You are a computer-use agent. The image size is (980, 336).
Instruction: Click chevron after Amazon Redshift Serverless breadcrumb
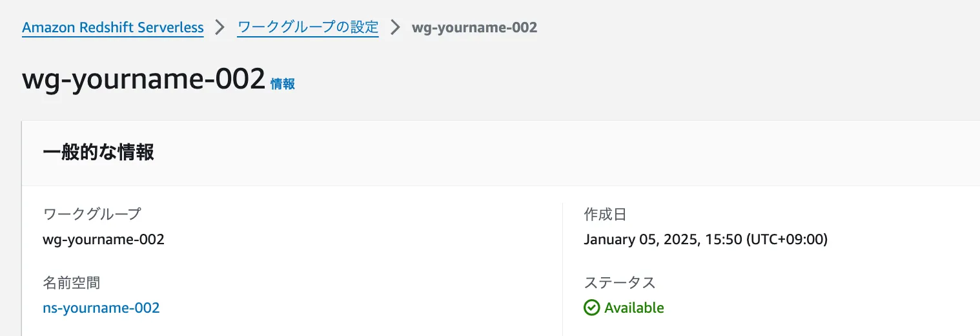pos(220,28)
